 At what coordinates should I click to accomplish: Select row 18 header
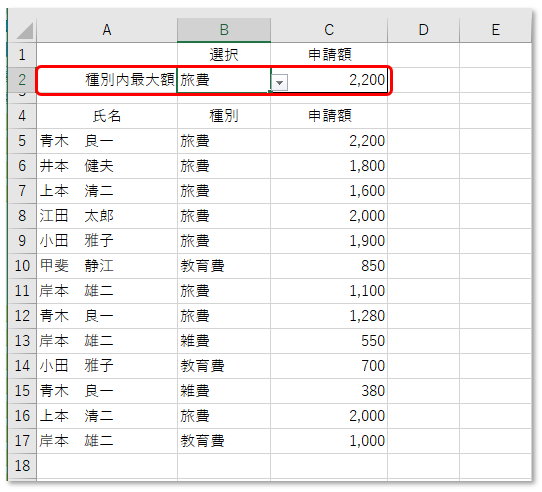(x=22, y=466)
